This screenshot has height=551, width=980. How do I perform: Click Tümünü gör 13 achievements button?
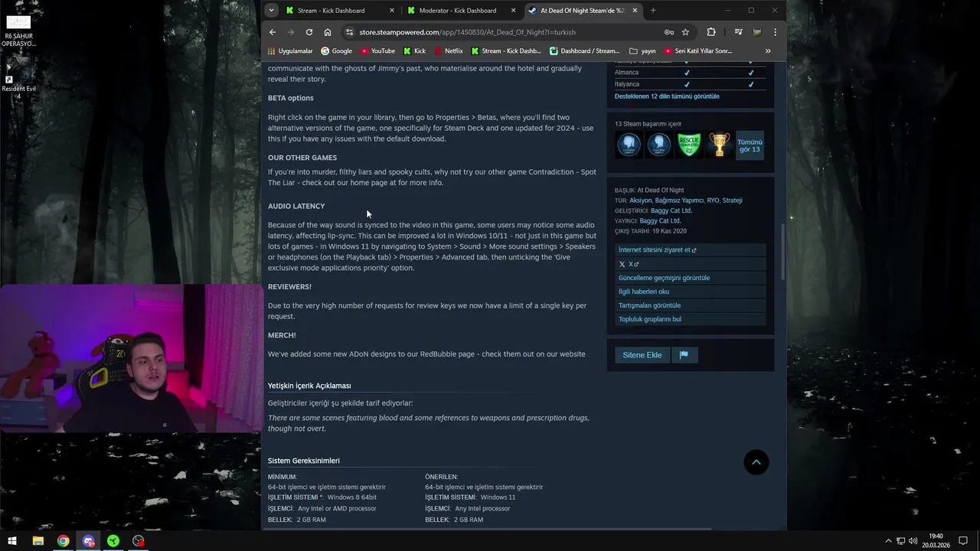point(750,145)
